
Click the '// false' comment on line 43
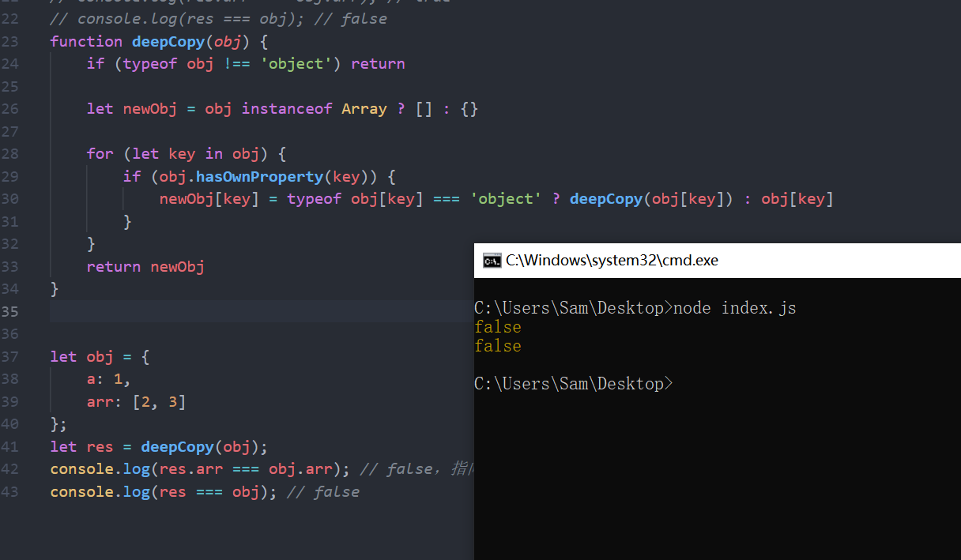(x=323, y=492)
